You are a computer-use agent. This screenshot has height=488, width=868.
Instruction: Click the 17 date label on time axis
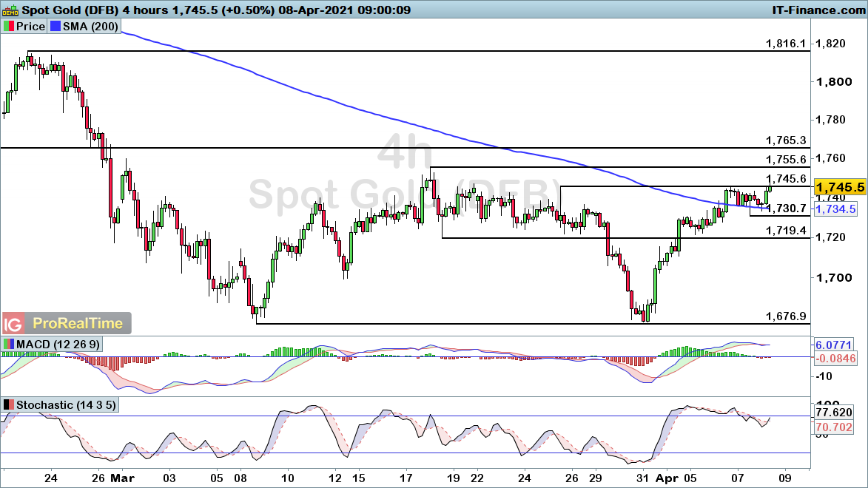(x=406, y=478)
